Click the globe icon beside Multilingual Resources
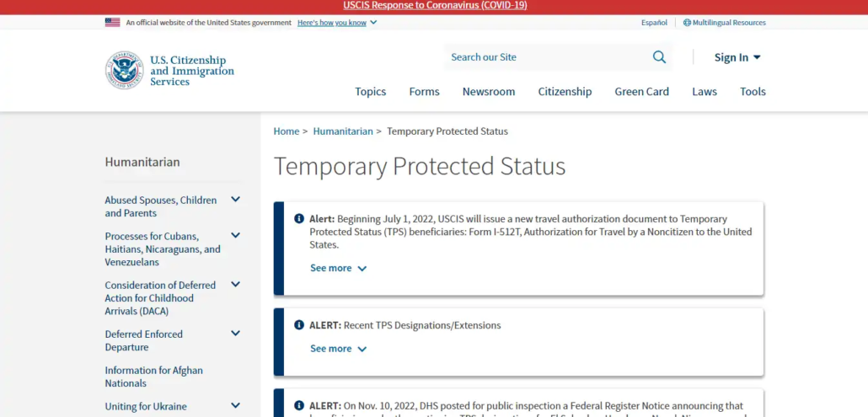The height and width of the screenshot is (417, 868). coord(687,23)
